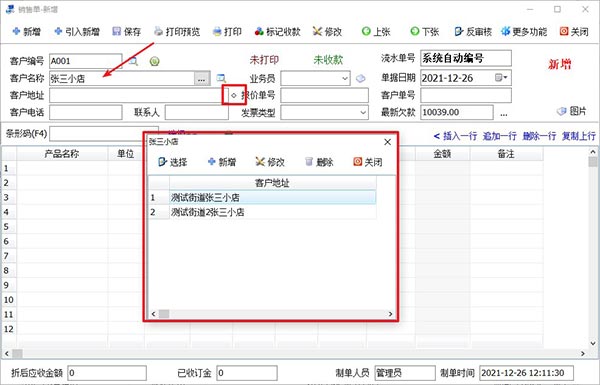
Task: Click the 追加一行 link
Action: pyautogui.click(x=499, y=136)
